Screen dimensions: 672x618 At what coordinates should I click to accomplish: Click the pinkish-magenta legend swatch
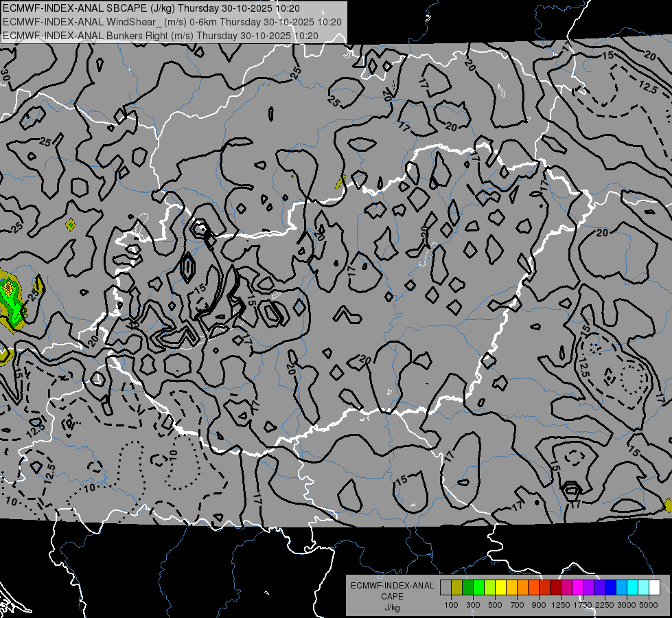(566, 588)
